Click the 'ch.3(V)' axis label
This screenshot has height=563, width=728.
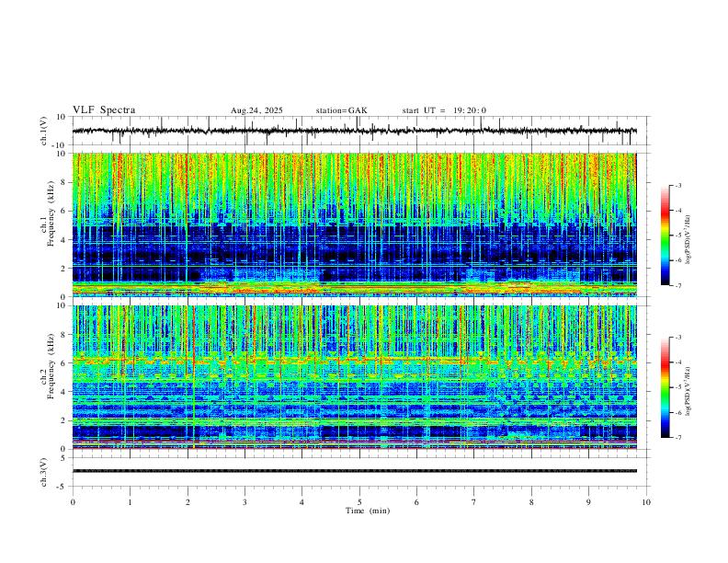[44, 472]
